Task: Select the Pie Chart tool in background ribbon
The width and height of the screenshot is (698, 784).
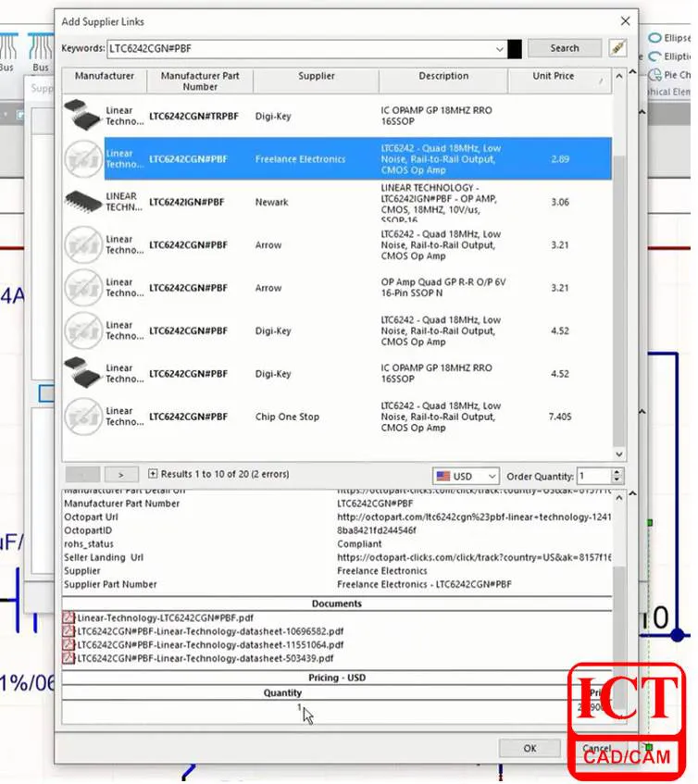Action: 669,75
